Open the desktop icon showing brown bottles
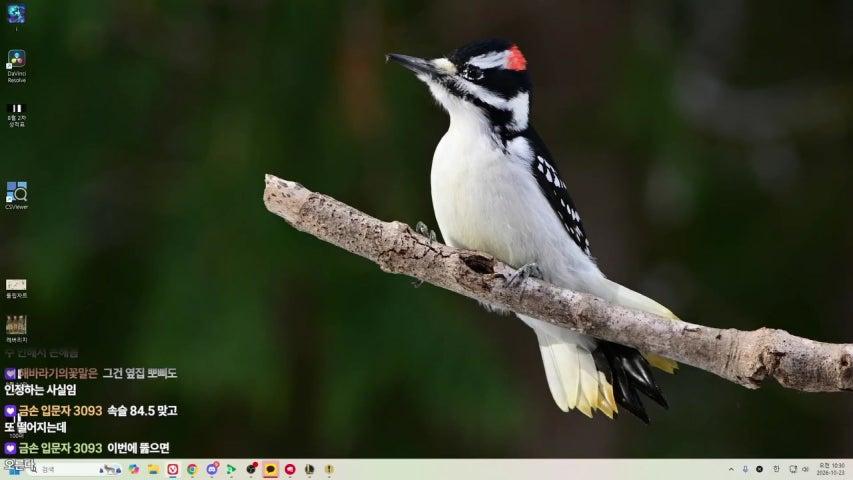 [x=16, y=328]
